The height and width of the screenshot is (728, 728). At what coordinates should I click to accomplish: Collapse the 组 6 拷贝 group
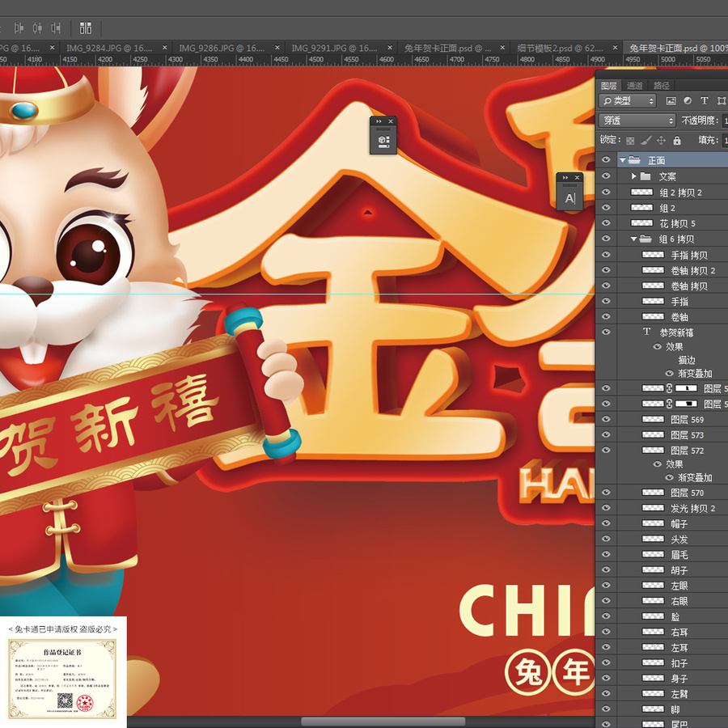point(633,239)
